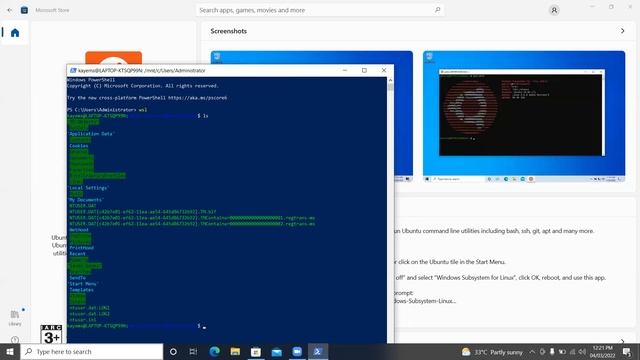640x360 pixels.
Task: Click the 'Recent' entry in the terminal listing
Action: [x=78, y=253]
